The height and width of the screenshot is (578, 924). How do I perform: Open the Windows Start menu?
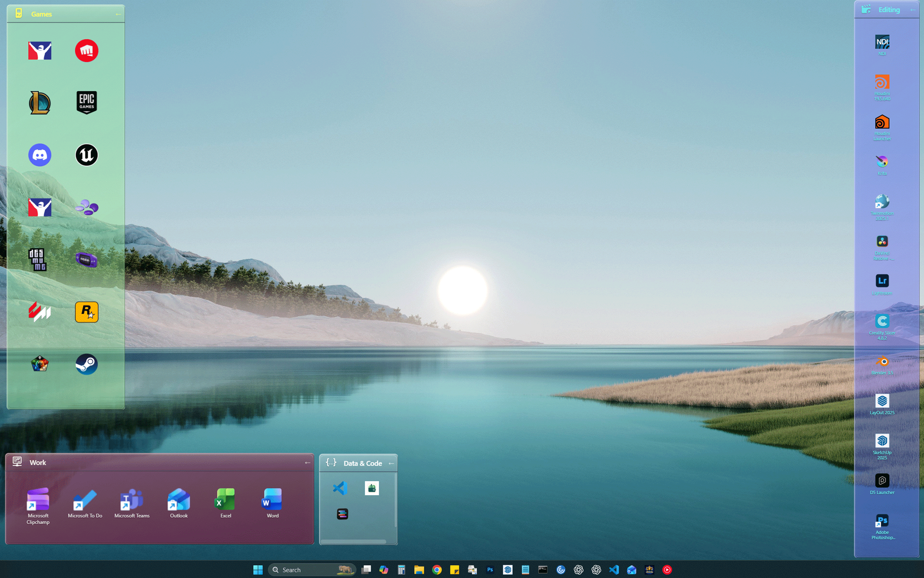pos(258,570)
